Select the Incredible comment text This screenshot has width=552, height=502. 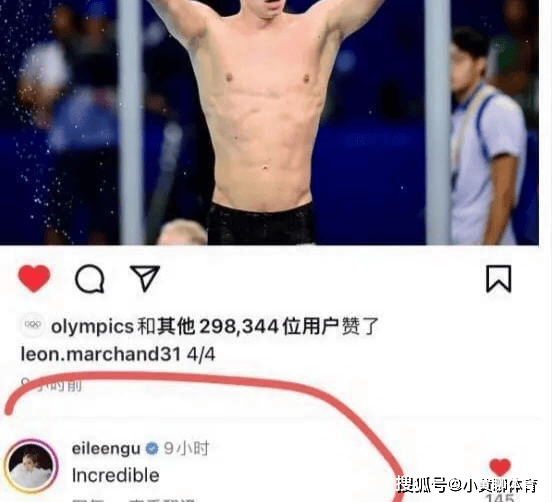[115, 475]
